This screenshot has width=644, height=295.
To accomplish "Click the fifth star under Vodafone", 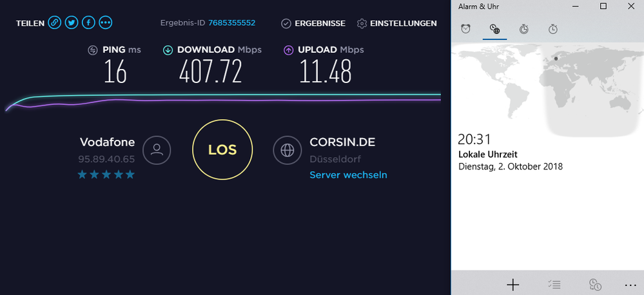I will (x=130, y=175).
